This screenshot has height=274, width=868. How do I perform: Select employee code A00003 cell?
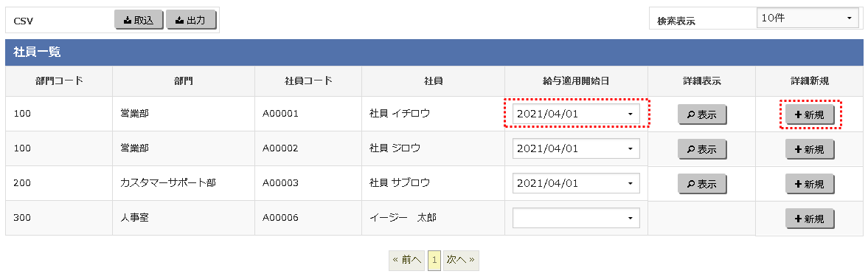pyautogui.click(x=308, y=183)
